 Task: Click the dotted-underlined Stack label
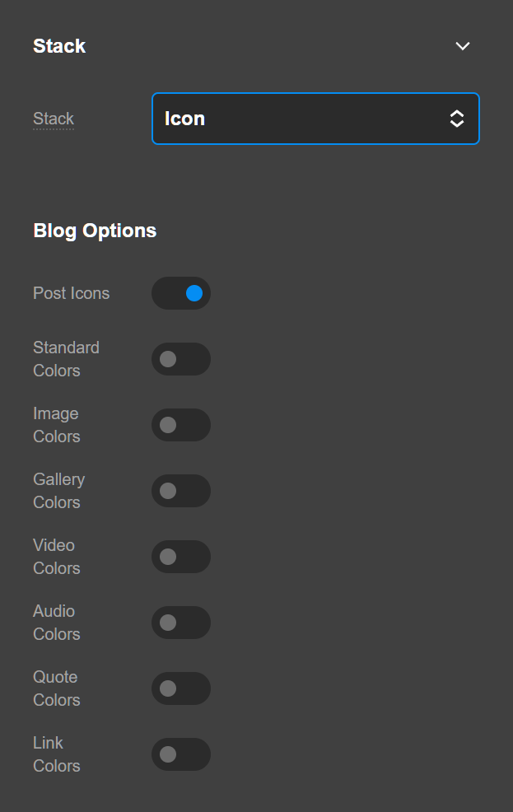[53, 119]
